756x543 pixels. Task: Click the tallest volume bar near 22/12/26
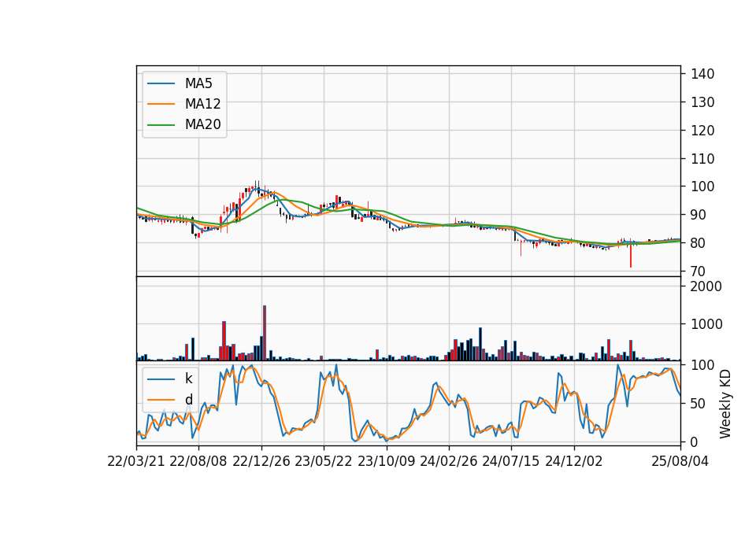tap(265, 333)
